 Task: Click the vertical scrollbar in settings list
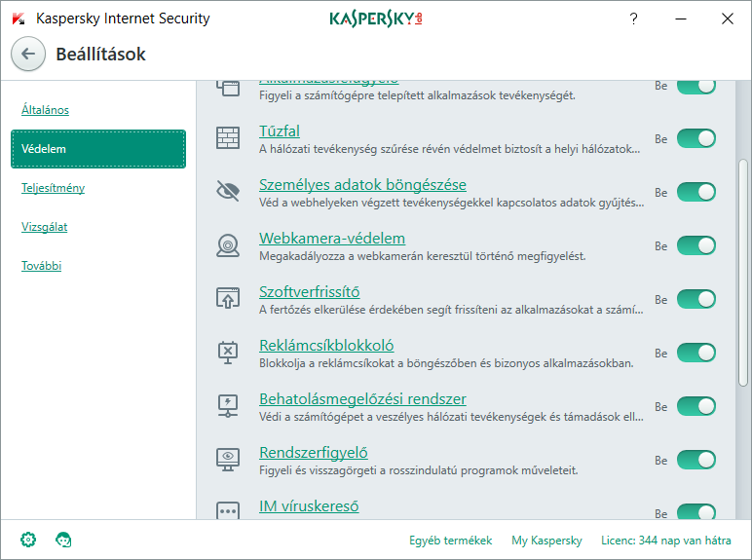coord(743,292)
